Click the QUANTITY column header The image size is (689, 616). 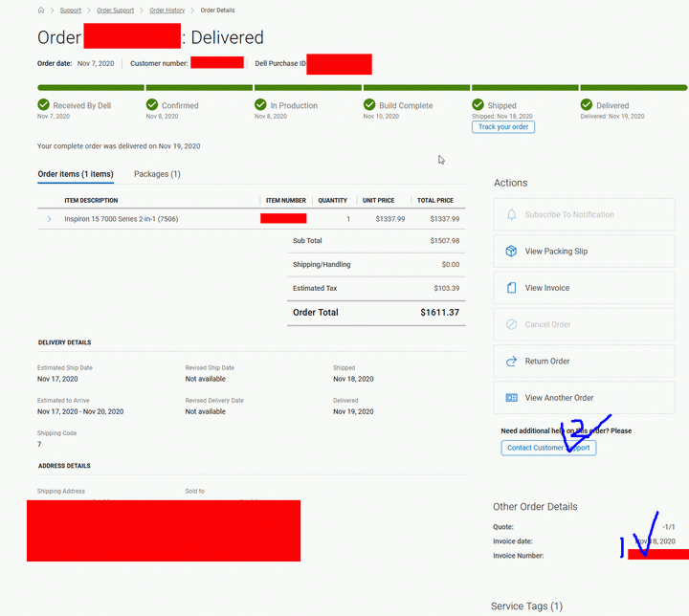(x=333, y=200)
